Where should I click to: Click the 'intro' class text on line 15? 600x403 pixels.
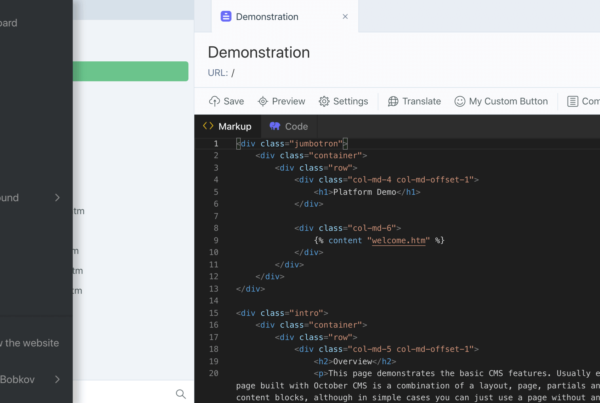[x=306, y=313]
